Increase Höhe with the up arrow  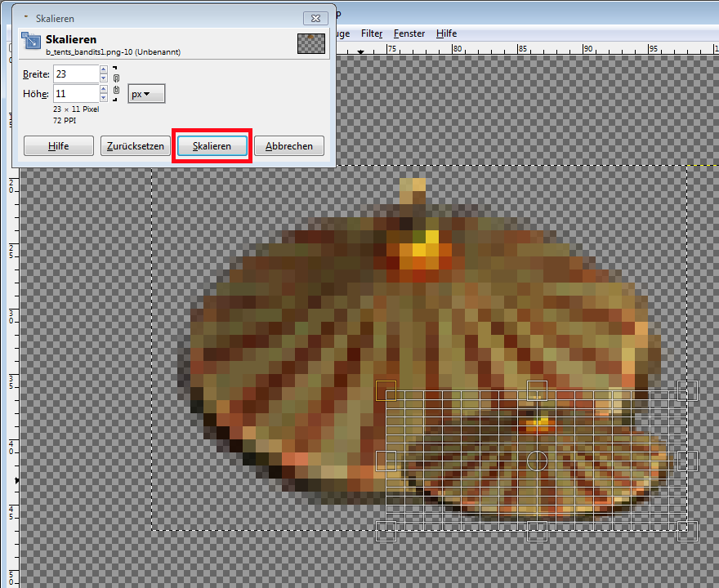pos(104,89)
